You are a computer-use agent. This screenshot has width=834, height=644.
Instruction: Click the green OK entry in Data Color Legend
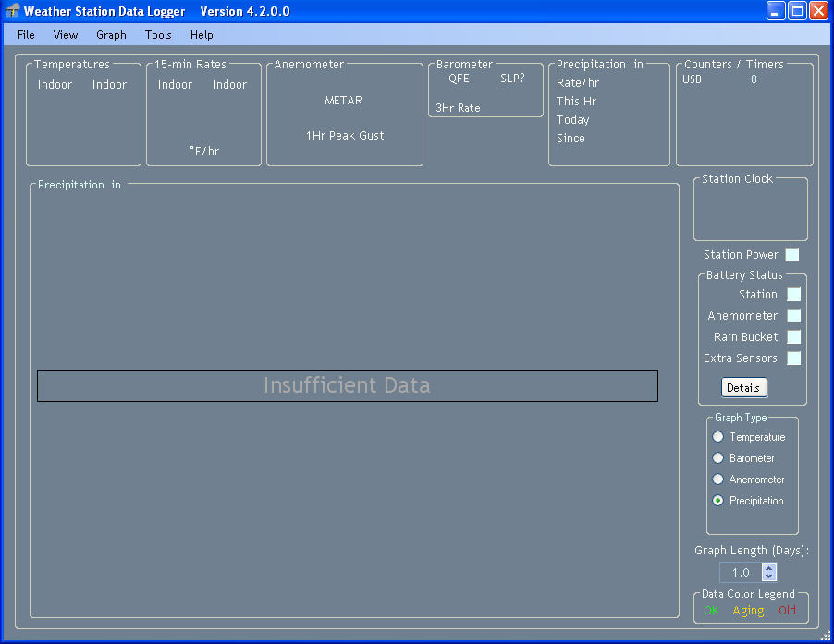(710, 610)
